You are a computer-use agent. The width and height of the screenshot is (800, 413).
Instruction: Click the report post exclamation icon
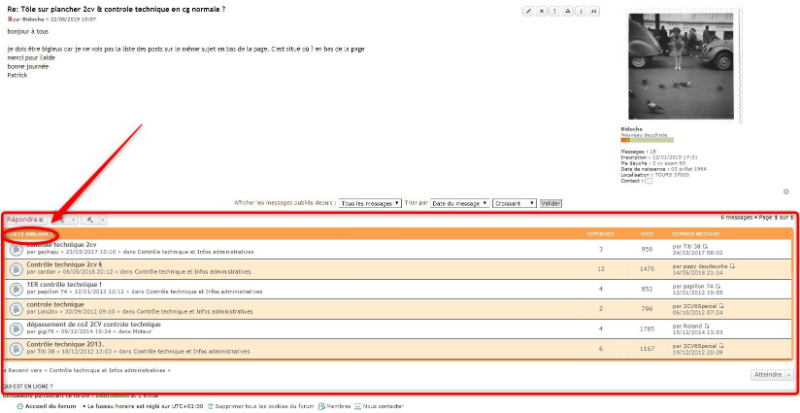(x=555, y=11)
